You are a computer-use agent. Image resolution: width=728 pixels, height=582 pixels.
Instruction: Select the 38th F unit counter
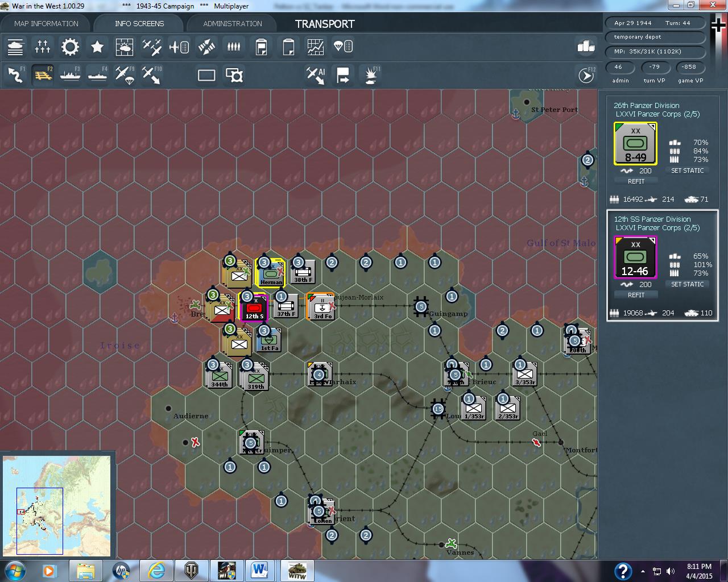(x=303, y=272)
